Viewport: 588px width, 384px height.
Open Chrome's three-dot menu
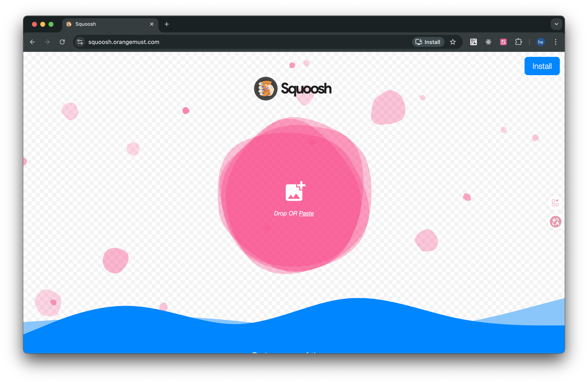coord(555,42)
